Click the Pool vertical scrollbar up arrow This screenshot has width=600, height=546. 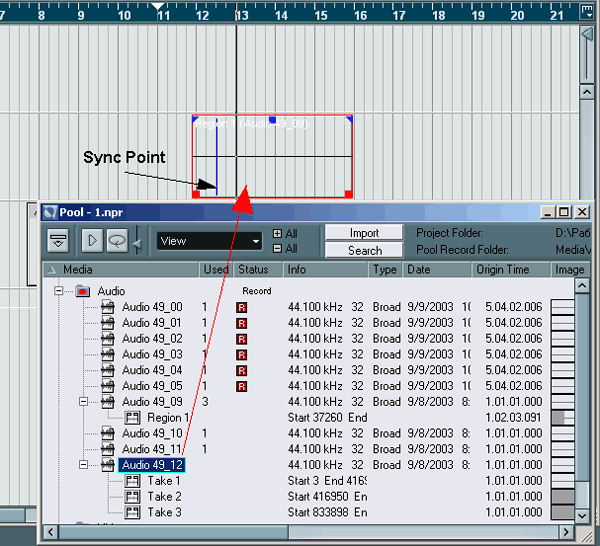coord(582,285)
